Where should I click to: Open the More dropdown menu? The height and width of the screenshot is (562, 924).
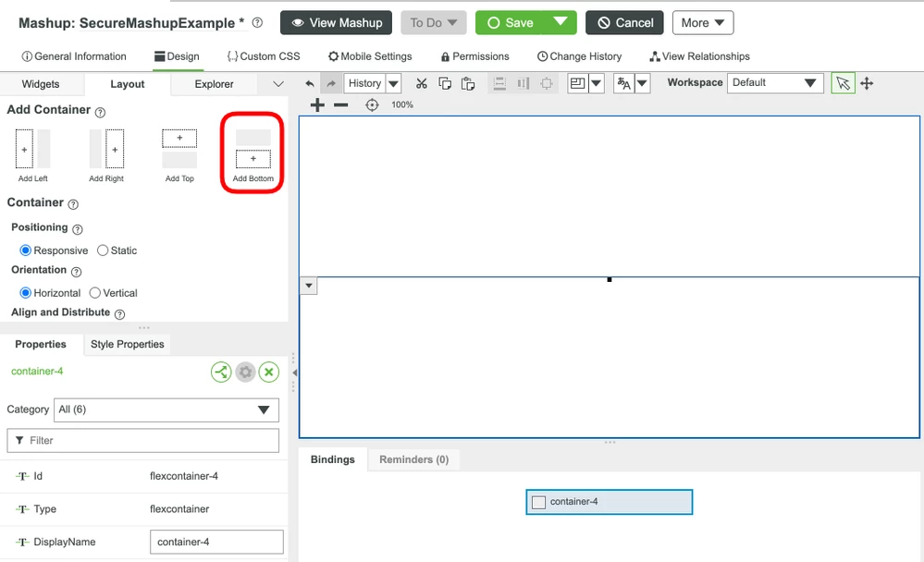(703, 22)
